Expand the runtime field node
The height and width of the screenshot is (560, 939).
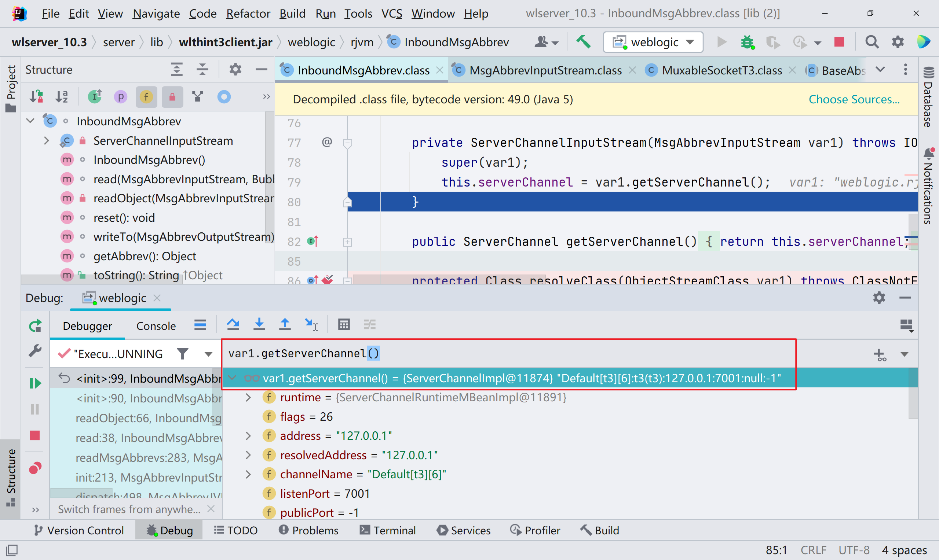[248, 397]
